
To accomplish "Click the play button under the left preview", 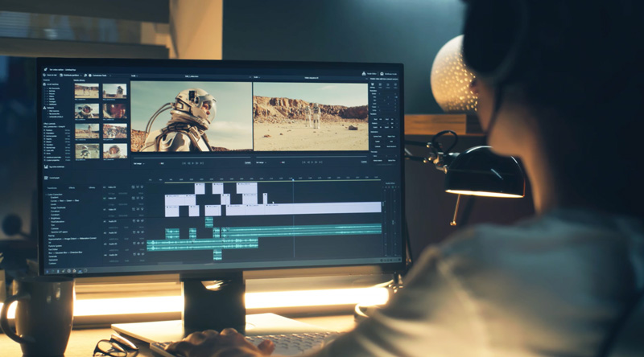I will 192,162.
